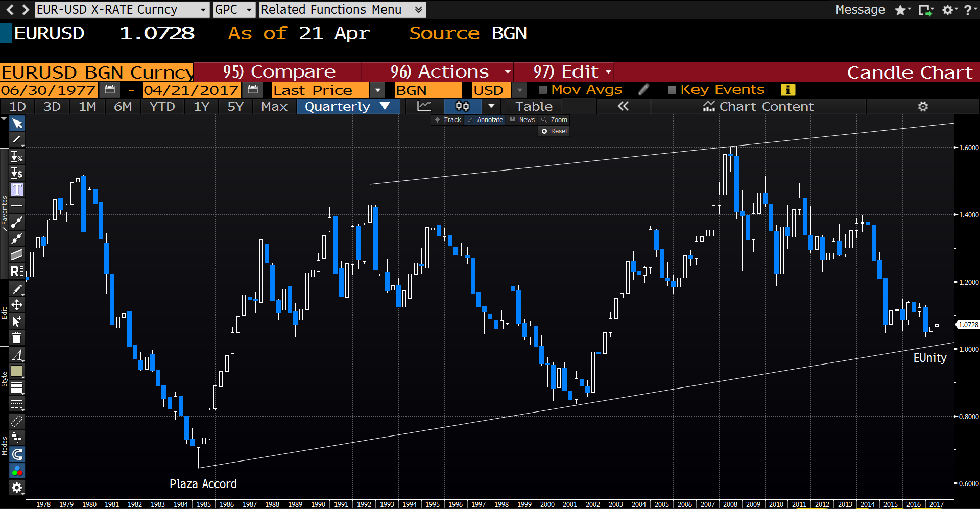Open the top-right settings gear
The image size is (980, 509).
click(x=949, y=10)
